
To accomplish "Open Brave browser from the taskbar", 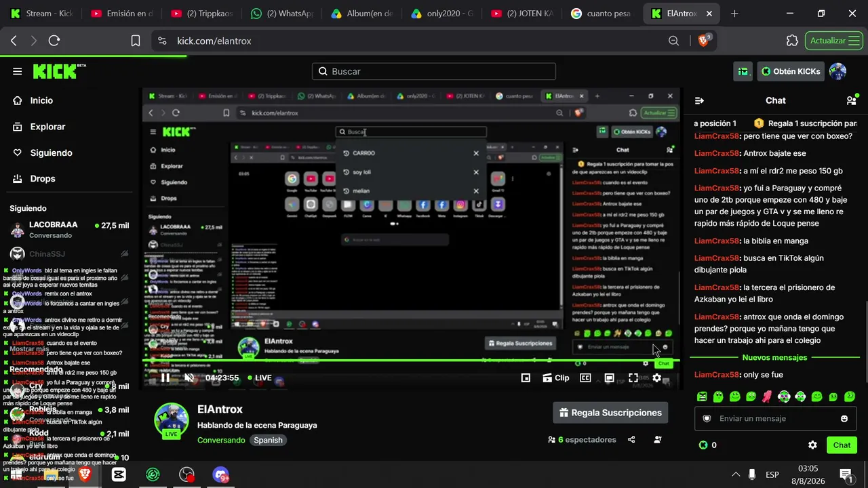I will coord(85,474).
